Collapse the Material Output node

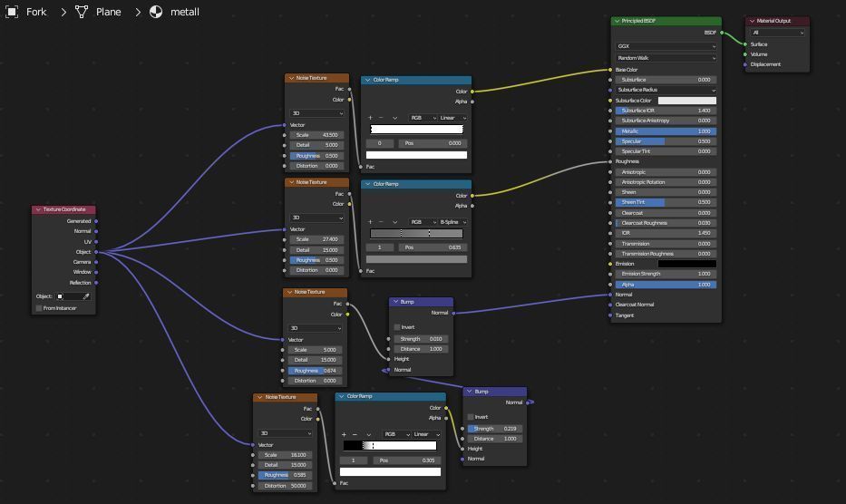click(752, 21)
